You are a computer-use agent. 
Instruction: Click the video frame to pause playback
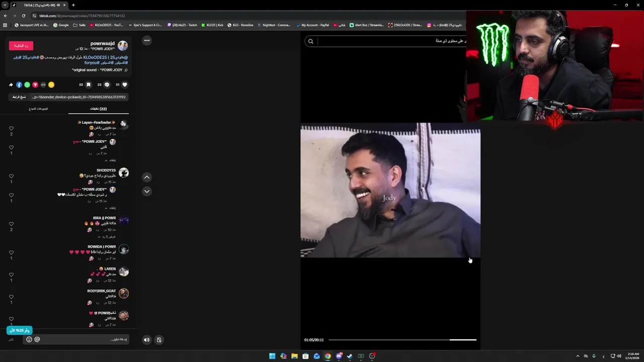[390, 190]
